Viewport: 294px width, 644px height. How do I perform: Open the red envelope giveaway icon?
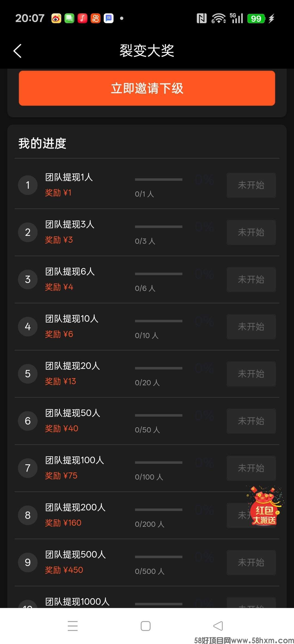[x=265, y=507]
